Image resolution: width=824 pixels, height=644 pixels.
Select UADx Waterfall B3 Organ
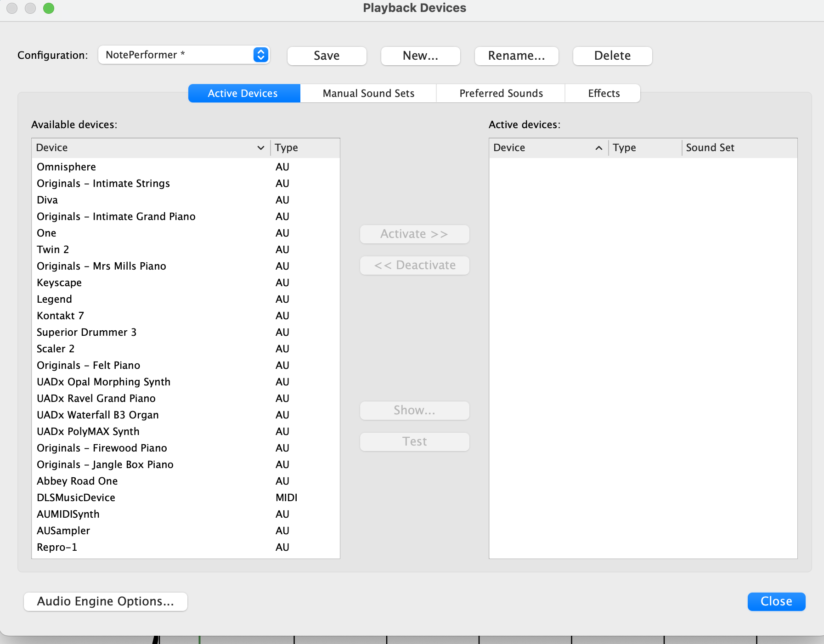pos(186,415)
